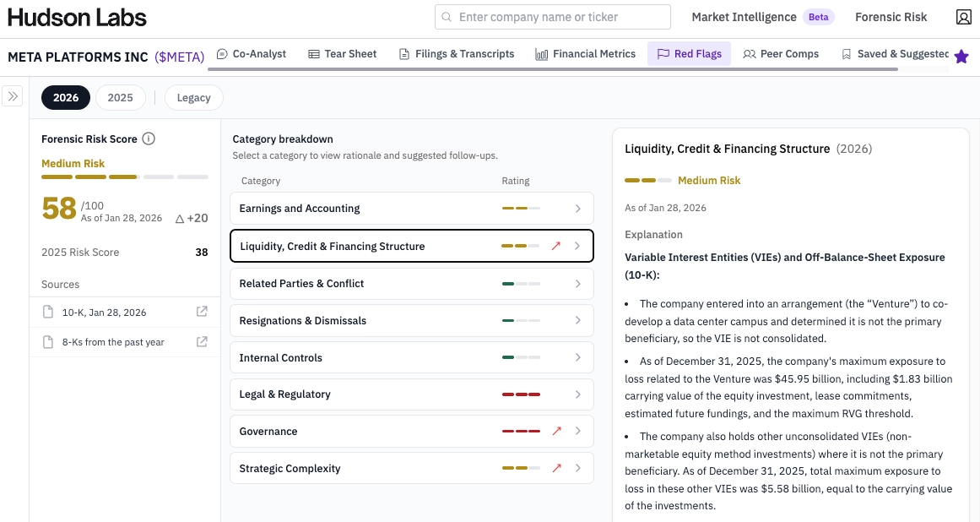Click the Medium Risk score progress bar

[124, 177]
